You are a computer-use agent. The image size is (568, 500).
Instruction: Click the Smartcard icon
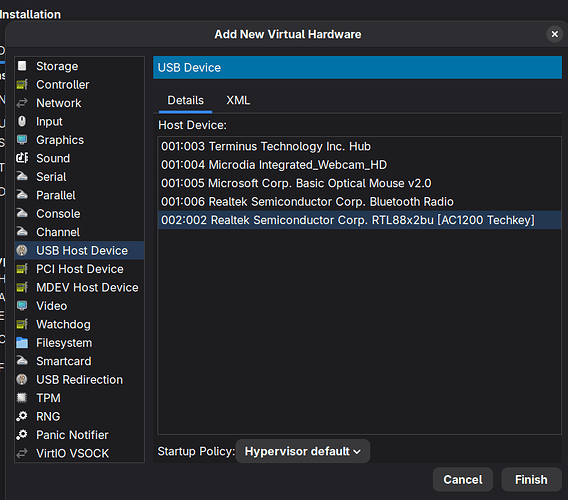pos(22,361)
